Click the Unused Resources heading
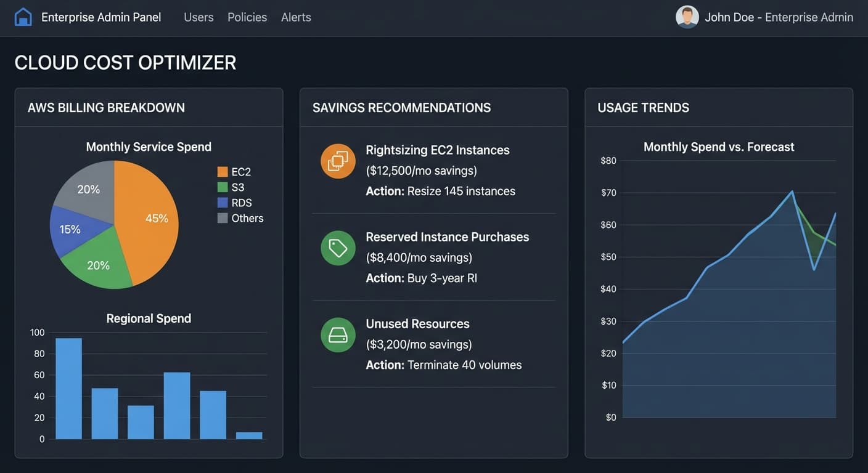Image resolution: width=868 pixels, height=473 pixels. coord(417,324)
